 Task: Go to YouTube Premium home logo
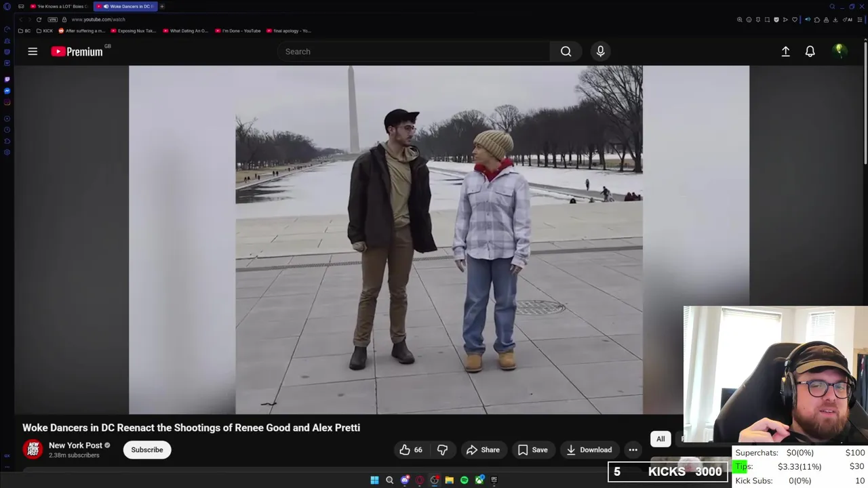77,52
